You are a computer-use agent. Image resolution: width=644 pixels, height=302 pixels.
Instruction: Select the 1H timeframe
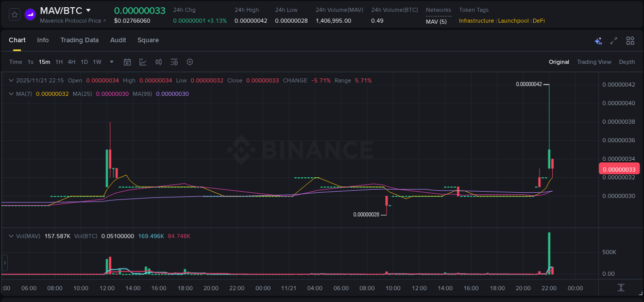[x=58, y=62]
